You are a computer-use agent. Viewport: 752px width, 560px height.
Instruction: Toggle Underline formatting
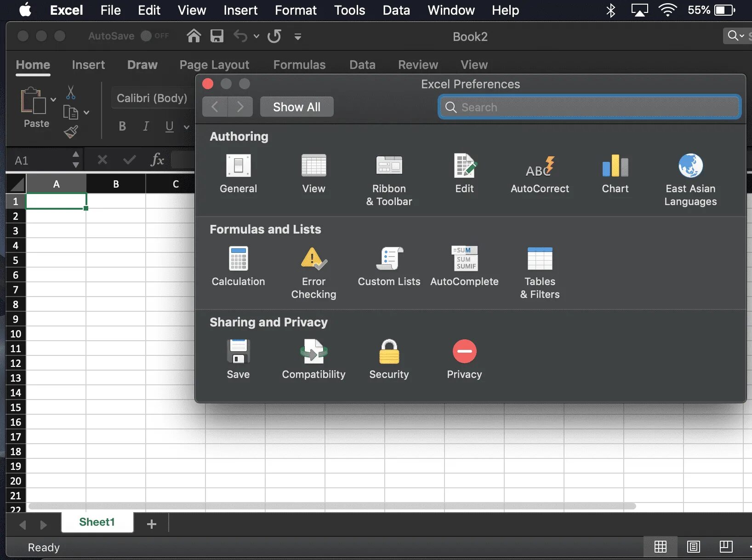point(169,126)
